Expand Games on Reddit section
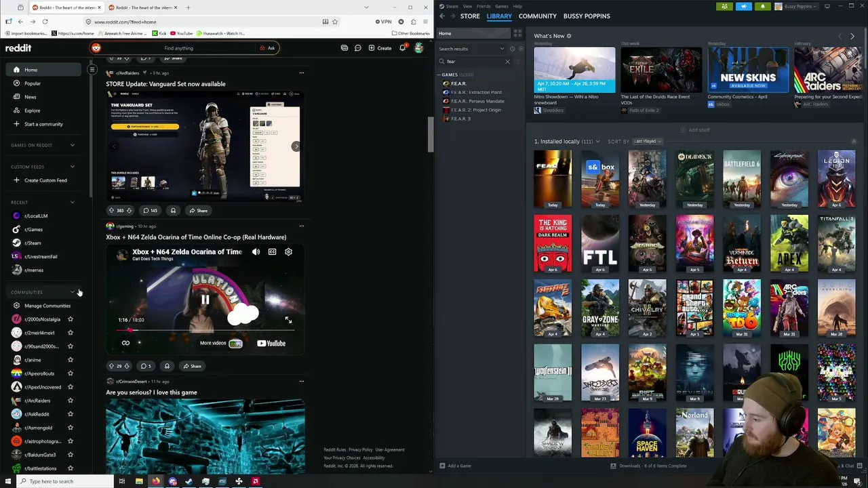The image size is (868, 488). [x=73, y=145]
